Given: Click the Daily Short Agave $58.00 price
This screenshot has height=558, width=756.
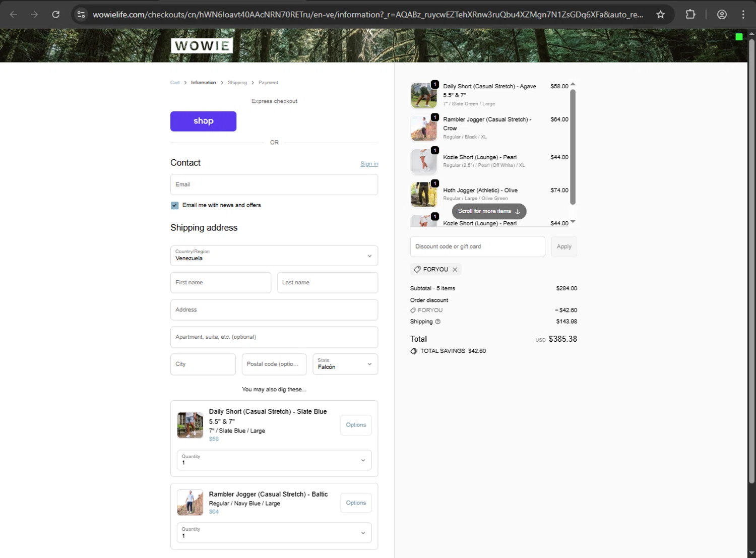Looking at the screenshot, I should click(x=559, y=87).
